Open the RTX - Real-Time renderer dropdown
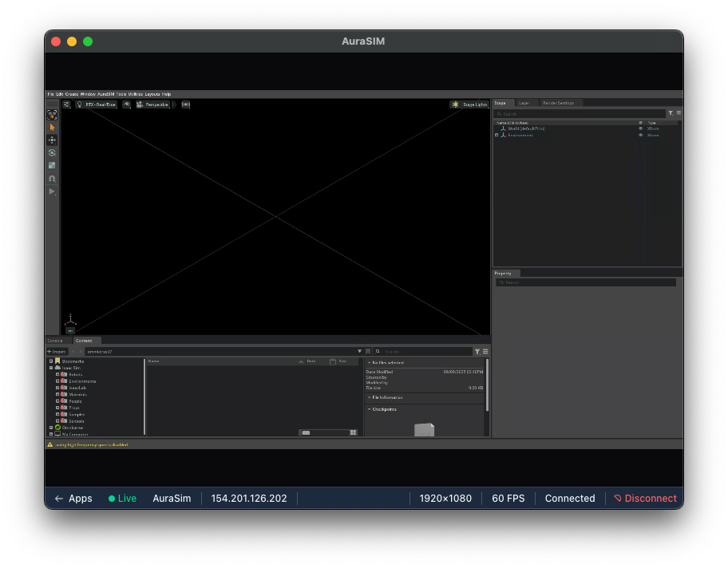Screen dimensions: 728x568 point(101,104)
